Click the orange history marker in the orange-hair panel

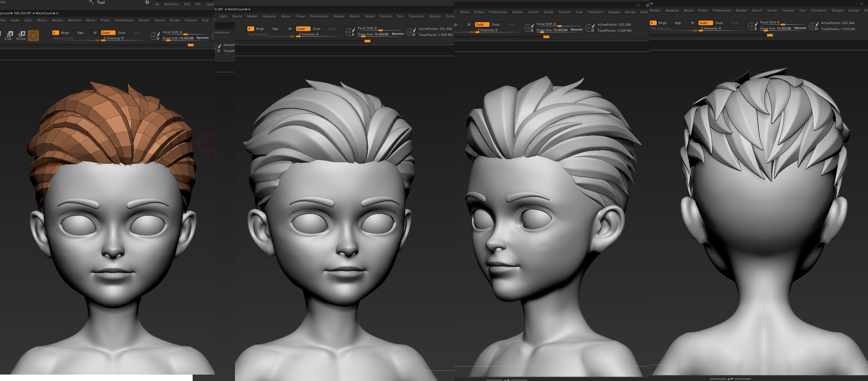click(191, 45)
